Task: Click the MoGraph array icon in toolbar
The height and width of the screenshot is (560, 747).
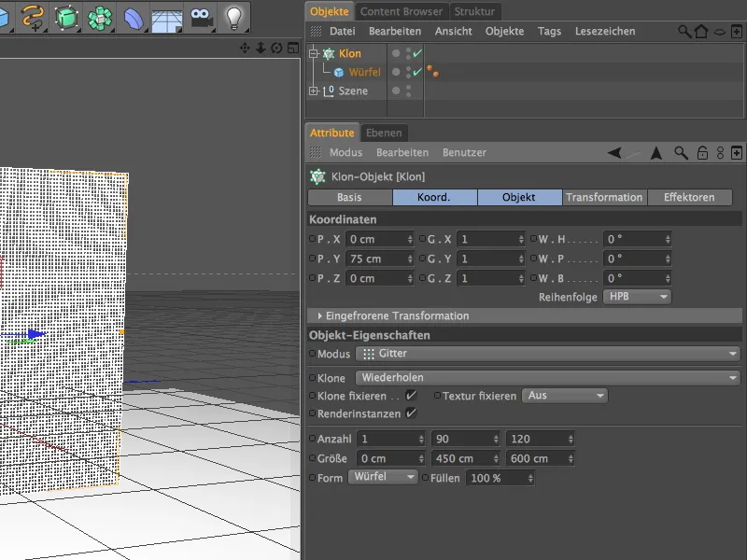Action: pyautogui.click(x=100, y=16)
